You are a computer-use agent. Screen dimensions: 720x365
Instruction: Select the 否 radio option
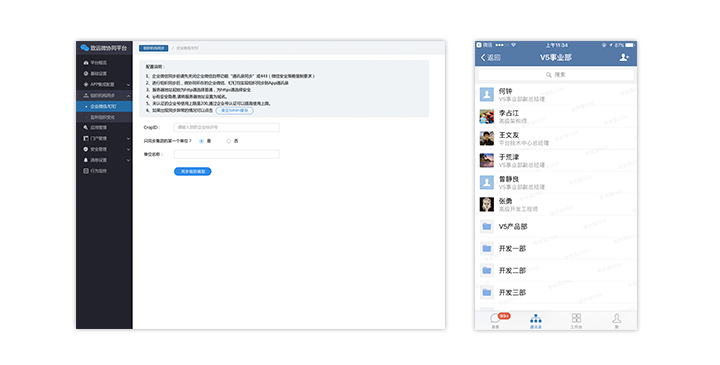[x=228, y=141]
